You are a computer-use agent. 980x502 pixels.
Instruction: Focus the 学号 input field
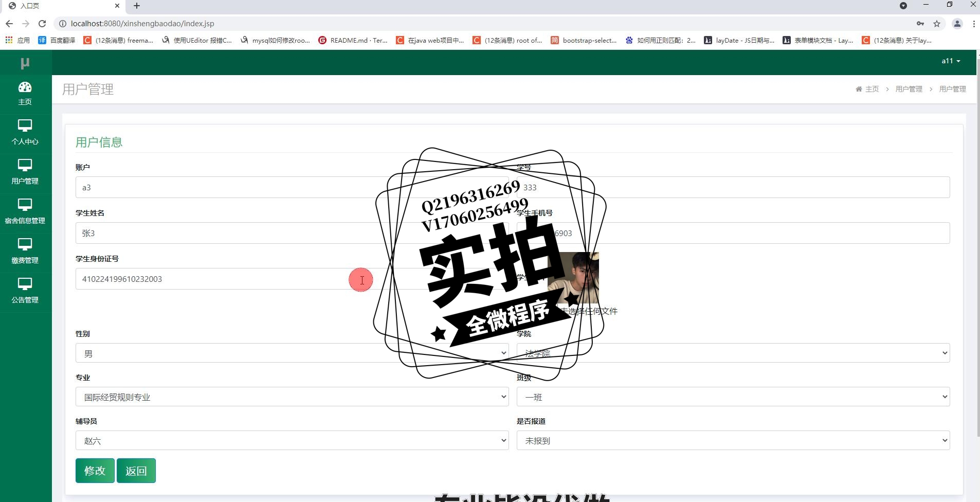click(x=733, y=187)
